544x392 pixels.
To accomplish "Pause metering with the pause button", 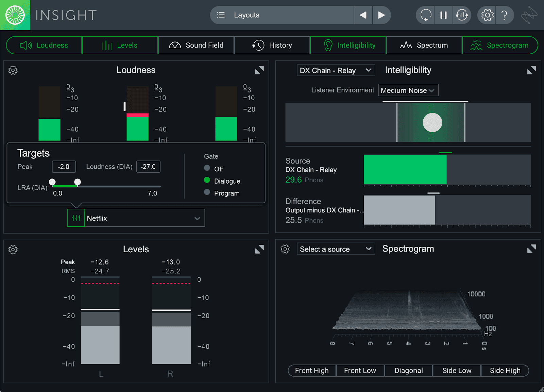I will [x=443, y=15].
